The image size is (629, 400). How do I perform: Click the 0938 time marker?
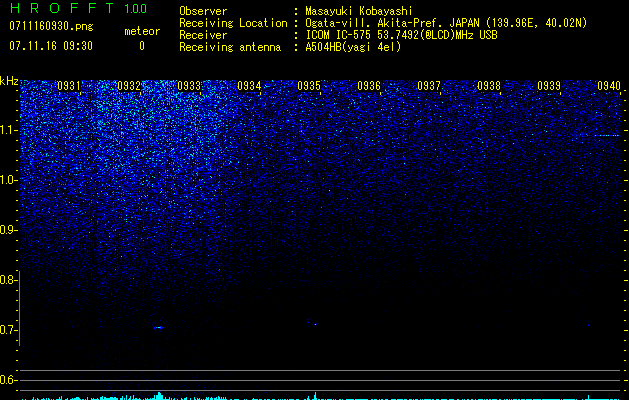489,86
